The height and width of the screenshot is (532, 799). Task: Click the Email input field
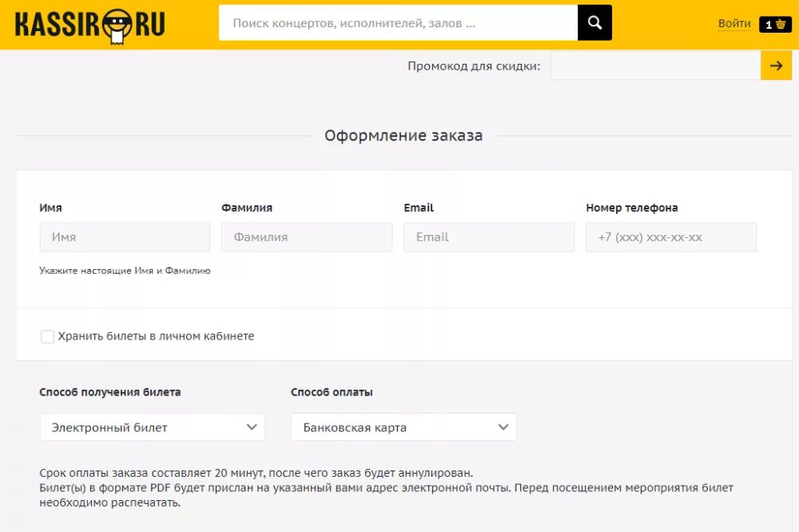tap(489, 237)
